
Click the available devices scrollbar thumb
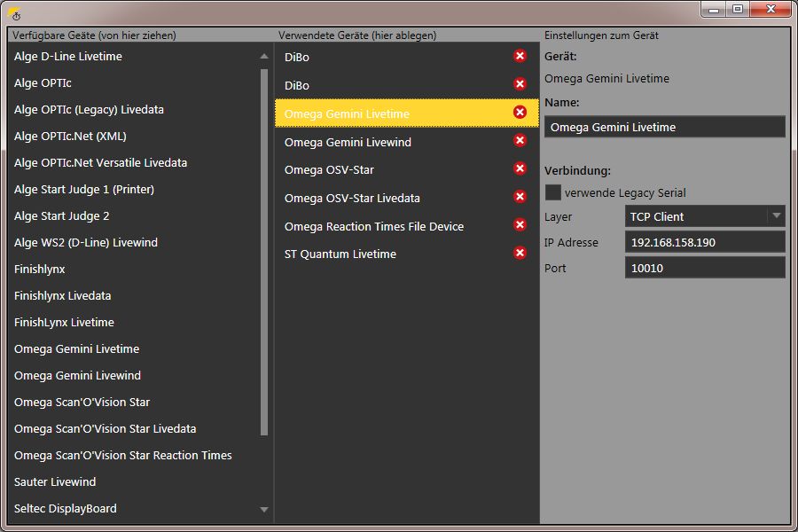[264, 253]
